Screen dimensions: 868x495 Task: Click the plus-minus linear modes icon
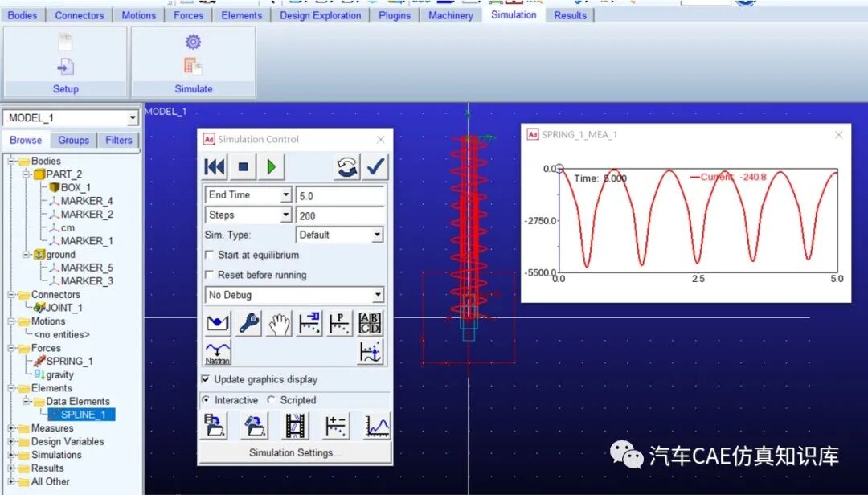[335, 427]
